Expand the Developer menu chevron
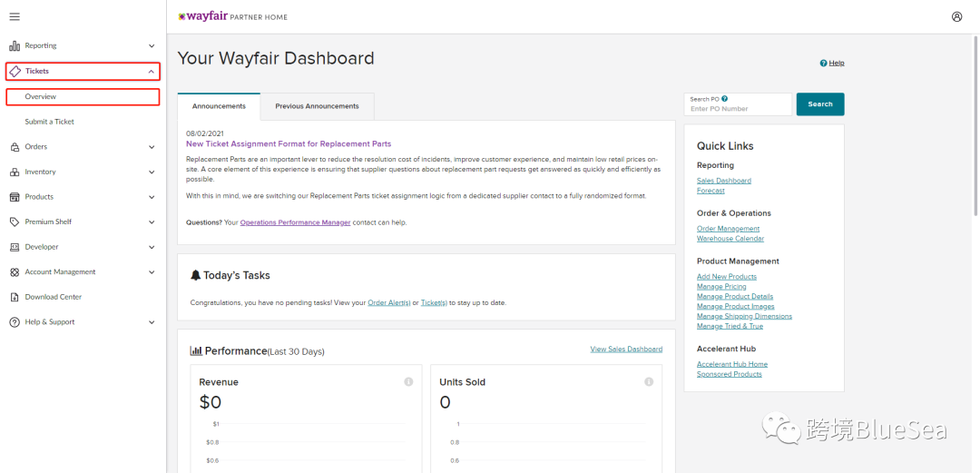The width and height of the screenshot is (980, 473). point(152,247)
